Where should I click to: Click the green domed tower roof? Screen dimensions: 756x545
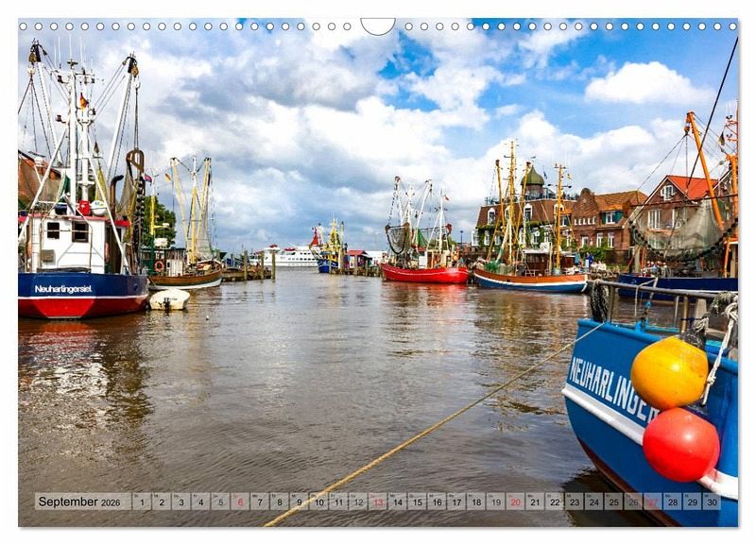tap(532, 177)
